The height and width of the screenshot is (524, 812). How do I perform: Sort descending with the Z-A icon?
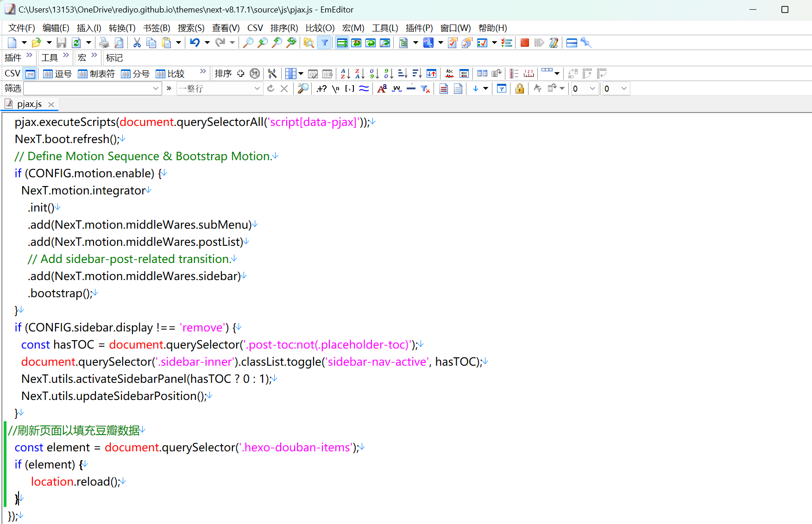click(360, 74)
